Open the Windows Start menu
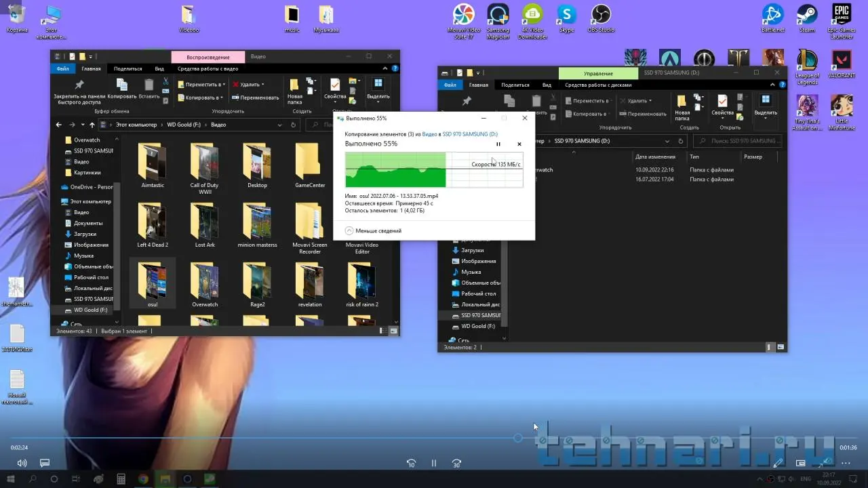 9,479
